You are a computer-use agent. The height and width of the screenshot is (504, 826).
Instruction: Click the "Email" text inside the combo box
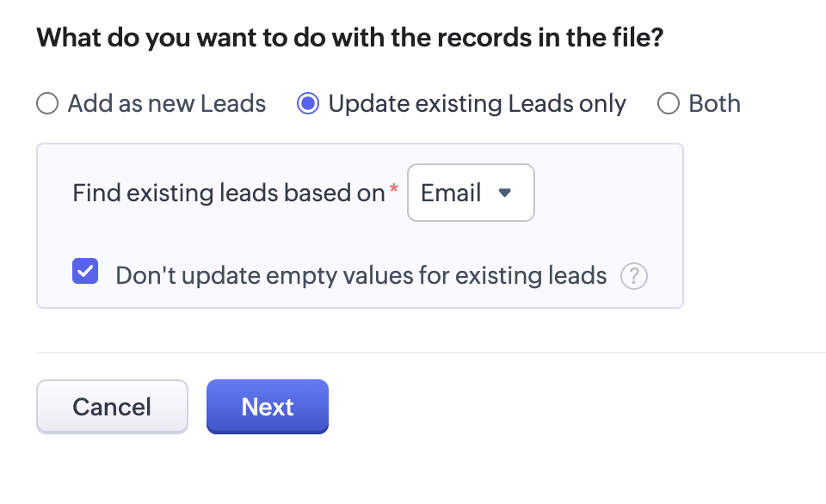pyautogui.click(x=450, y=193)
